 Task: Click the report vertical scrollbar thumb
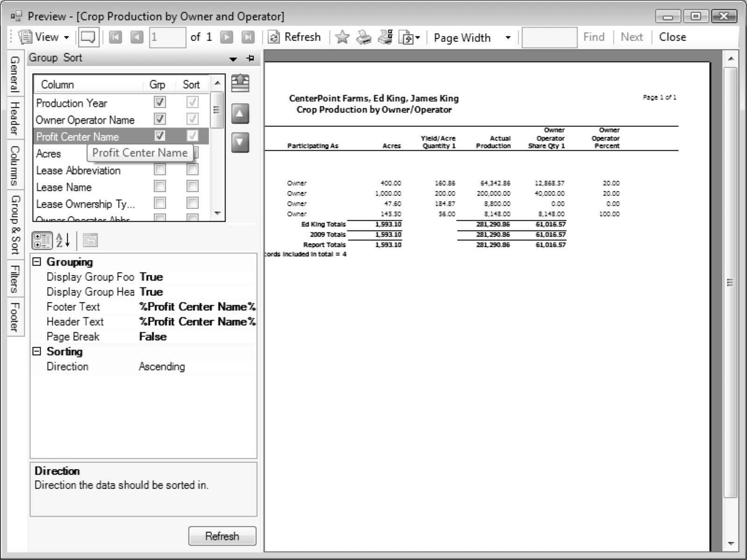pos(731,282)
